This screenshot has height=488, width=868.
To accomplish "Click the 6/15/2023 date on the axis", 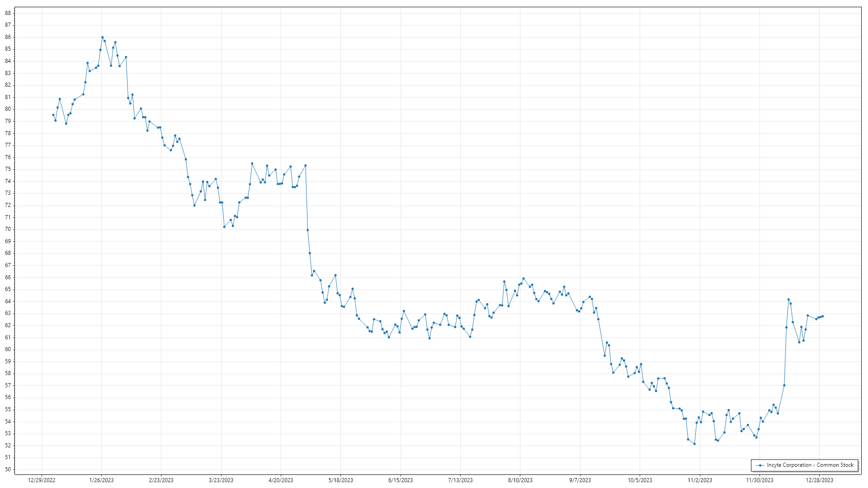I will (x=401, y=480).
